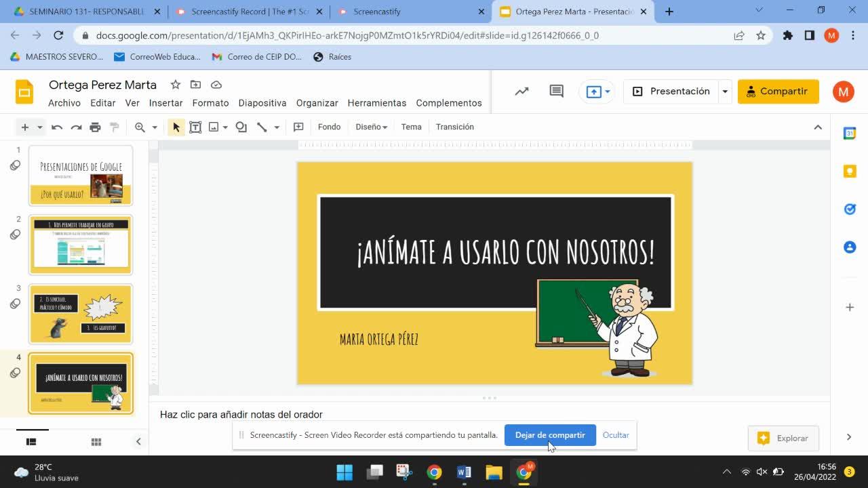Click Dejar de compartir button

[549, 435]
